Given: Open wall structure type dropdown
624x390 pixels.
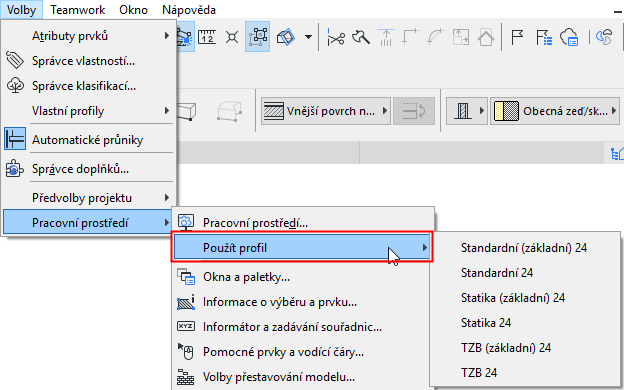Looking at the screenshot, I should coord(467,111).
